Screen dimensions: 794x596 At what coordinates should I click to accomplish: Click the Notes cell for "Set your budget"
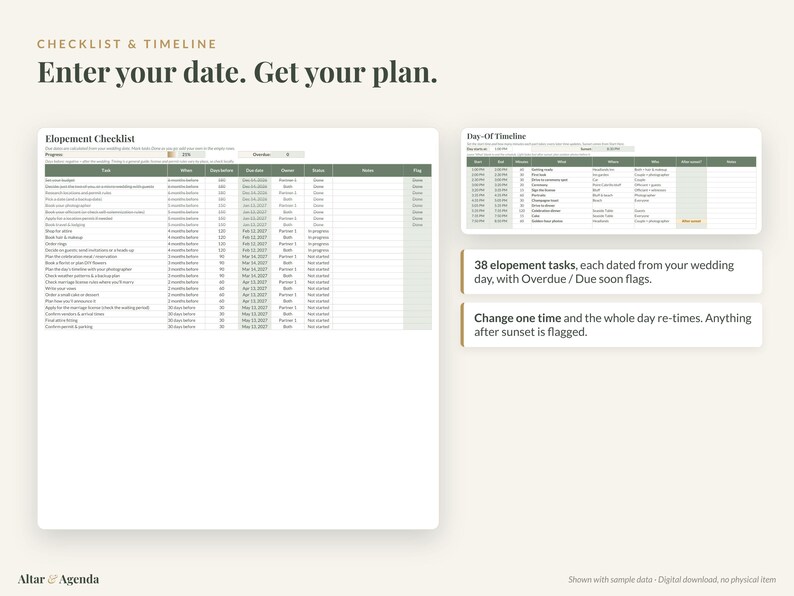368,180
